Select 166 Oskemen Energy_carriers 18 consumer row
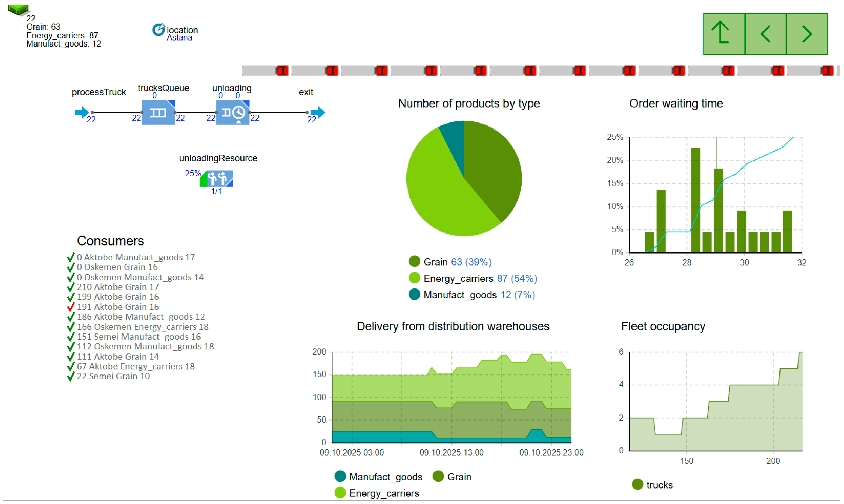The height and width of the screenshot is (504, 844). 143,327
